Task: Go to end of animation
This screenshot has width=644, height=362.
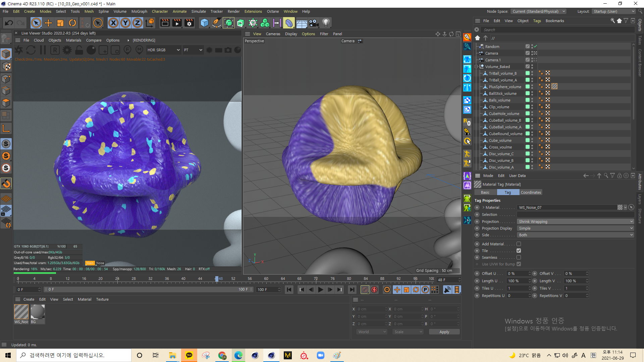Action: 352,290
